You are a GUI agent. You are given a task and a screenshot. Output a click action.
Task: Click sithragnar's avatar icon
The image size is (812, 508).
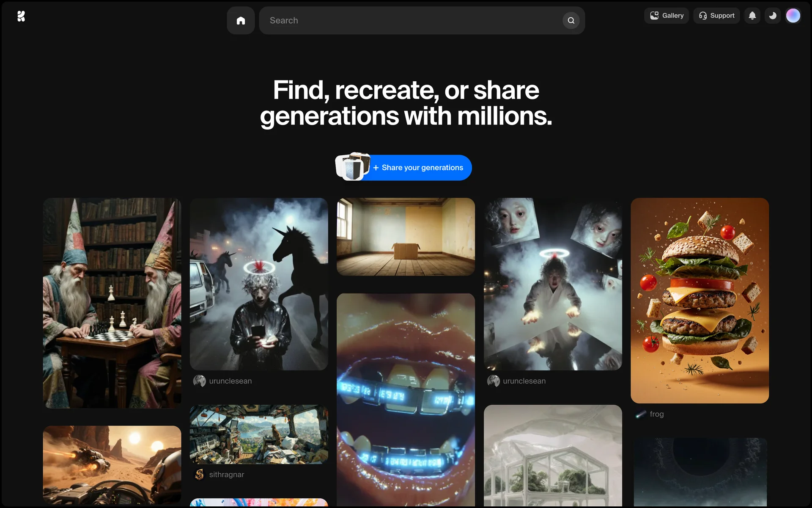(199, 475)
